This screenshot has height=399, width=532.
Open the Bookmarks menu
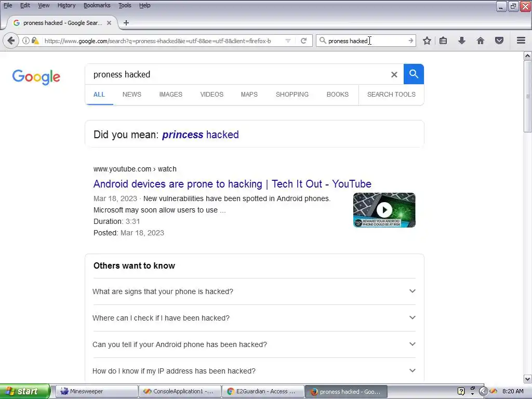coord(97,5)
